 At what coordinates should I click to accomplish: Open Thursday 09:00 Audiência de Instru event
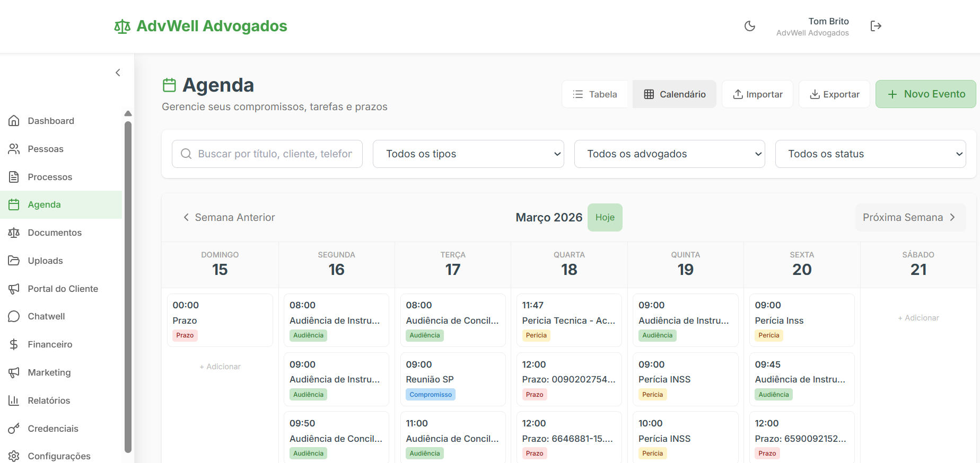(686, 320)
